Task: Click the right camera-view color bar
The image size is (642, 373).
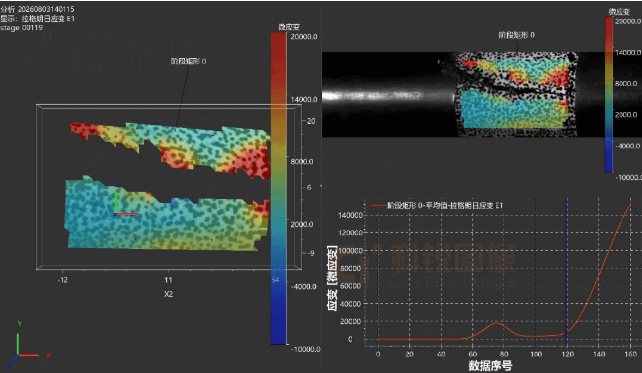Action: (x=609, y=95)
